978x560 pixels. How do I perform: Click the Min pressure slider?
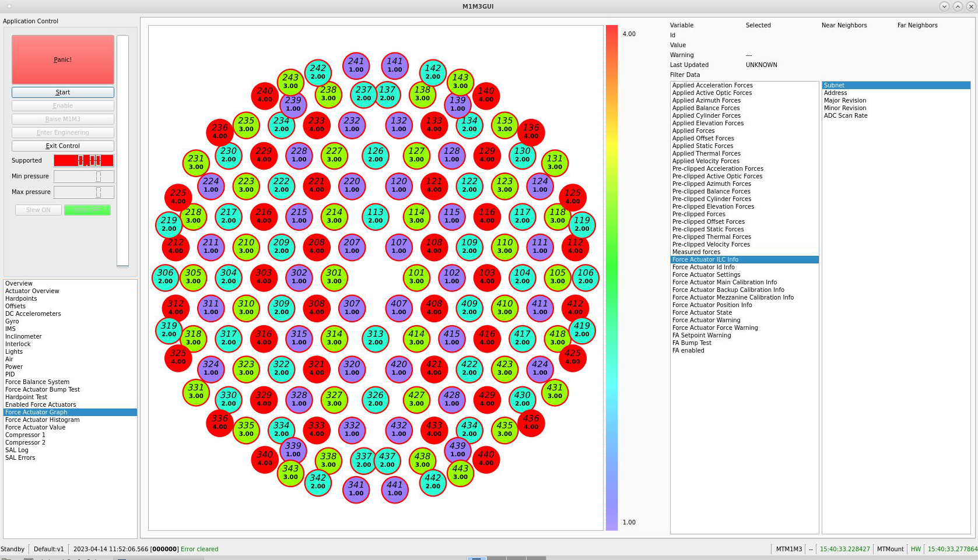(84, 176)
